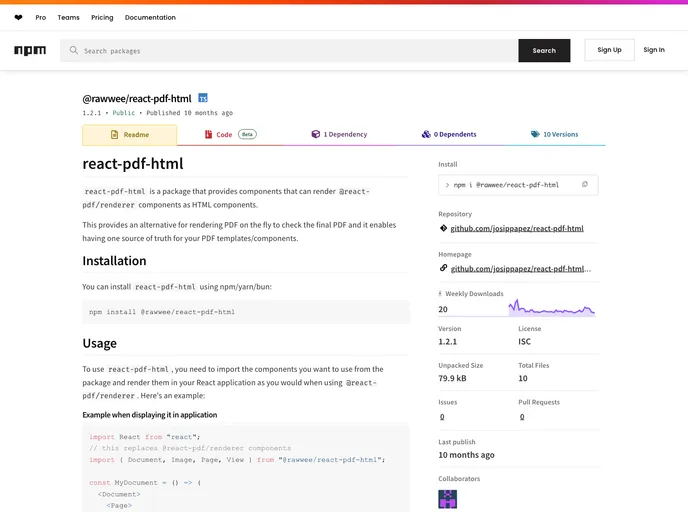Viewport: 688px width, 512px height.
Task: Open the 0 Dependents tab
Action: pos(449,134)
